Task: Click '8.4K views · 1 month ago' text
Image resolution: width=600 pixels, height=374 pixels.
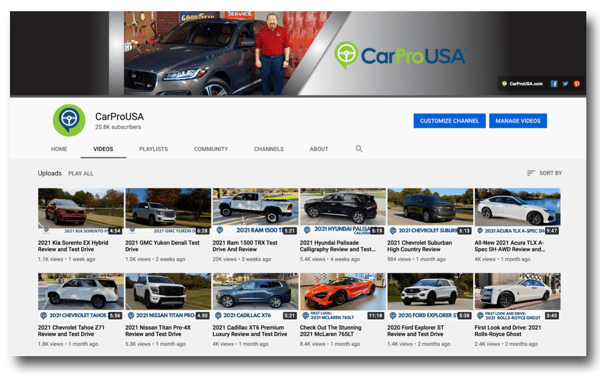Action: [330, 344]
